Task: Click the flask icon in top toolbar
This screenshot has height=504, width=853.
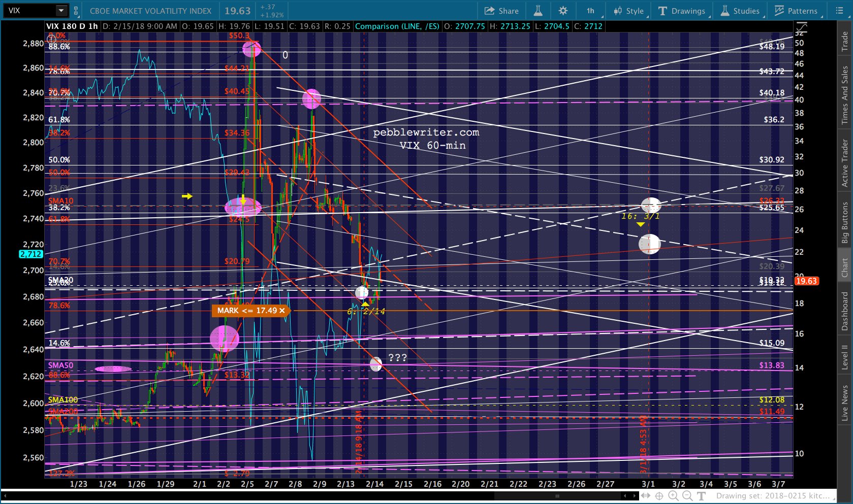Action: [x=538, y=11]
